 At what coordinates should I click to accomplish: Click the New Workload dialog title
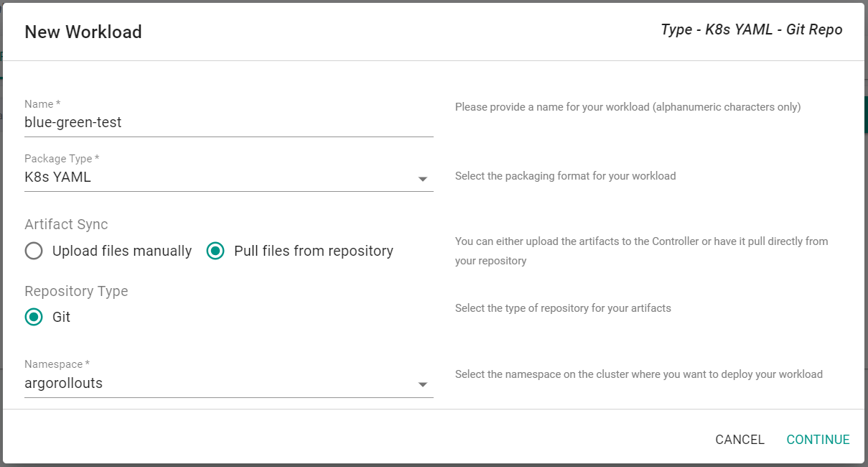pyautogui.click(x=83, y=32)
